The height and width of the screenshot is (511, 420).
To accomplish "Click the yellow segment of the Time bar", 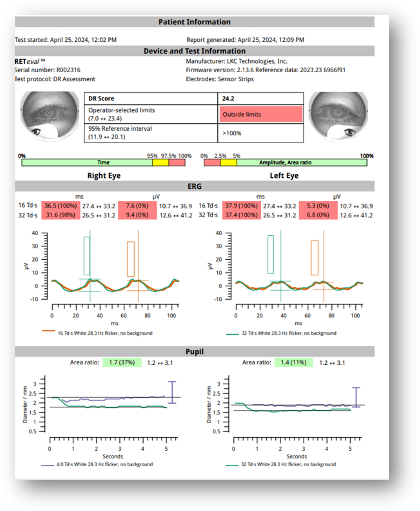I will pyautogui.click(x=160, y=162).
